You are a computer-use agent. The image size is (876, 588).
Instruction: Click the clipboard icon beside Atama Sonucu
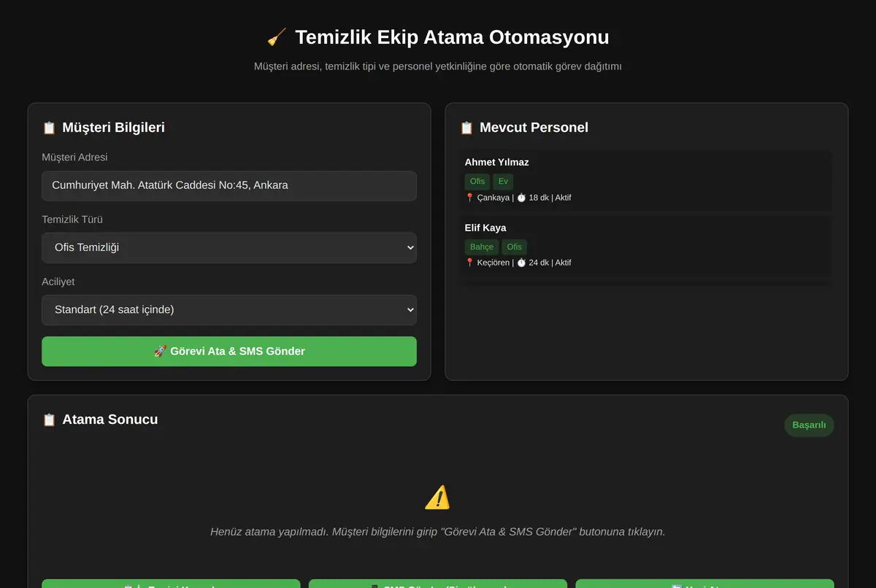pyautogui.click(x=49, y=419)
